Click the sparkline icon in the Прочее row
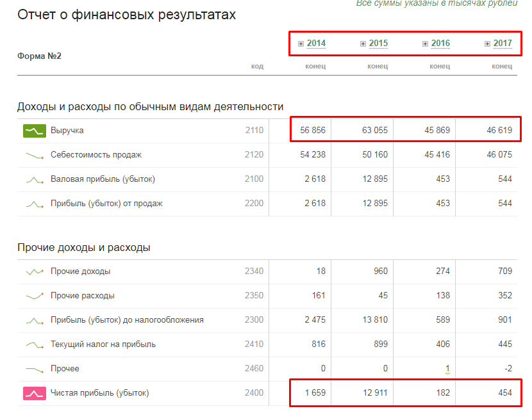 pos(34,369)
